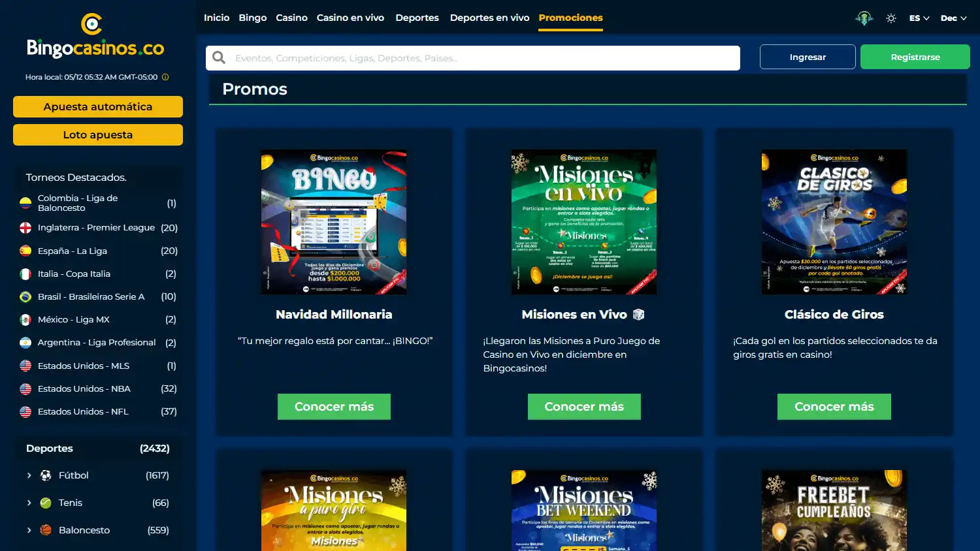Expand the Tenis sport category
The height and width of the screenshot is (551, 980).
coord(29,503)
